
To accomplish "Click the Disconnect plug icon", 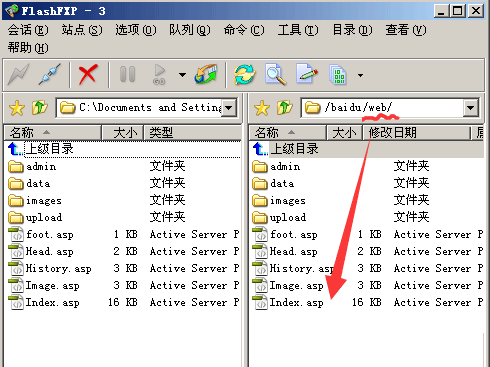I will [x=50, y=74].
